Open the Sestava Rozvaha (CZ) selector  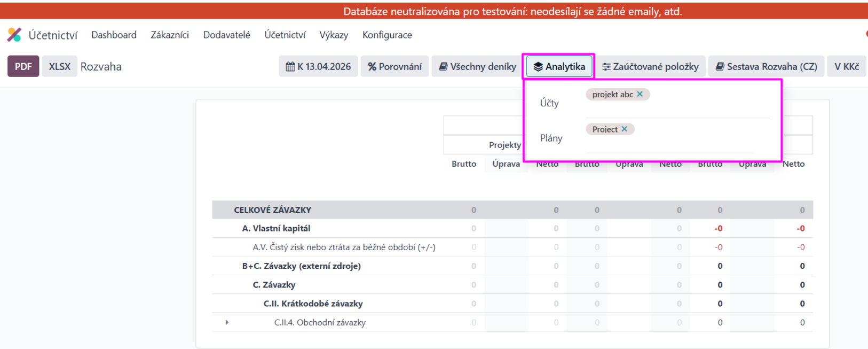click(766, 66)
